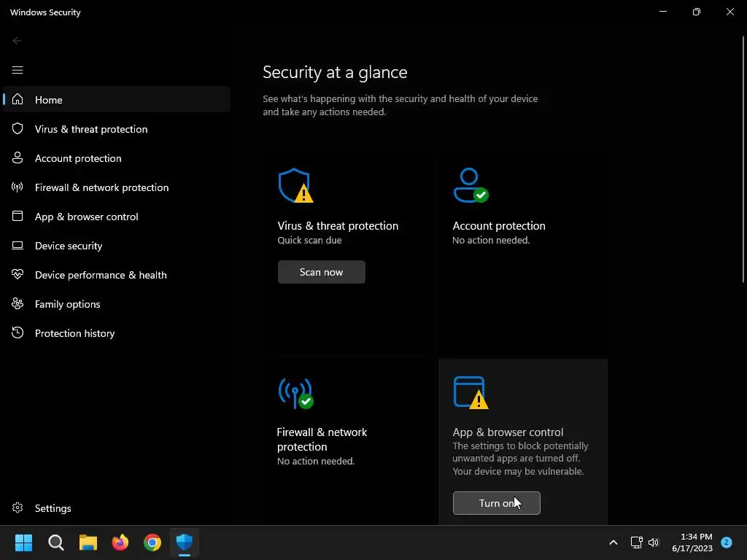The image size is (747, 560).
Task: Click the person icon beside Account protection in sidebar
Action: coord(18,157)
